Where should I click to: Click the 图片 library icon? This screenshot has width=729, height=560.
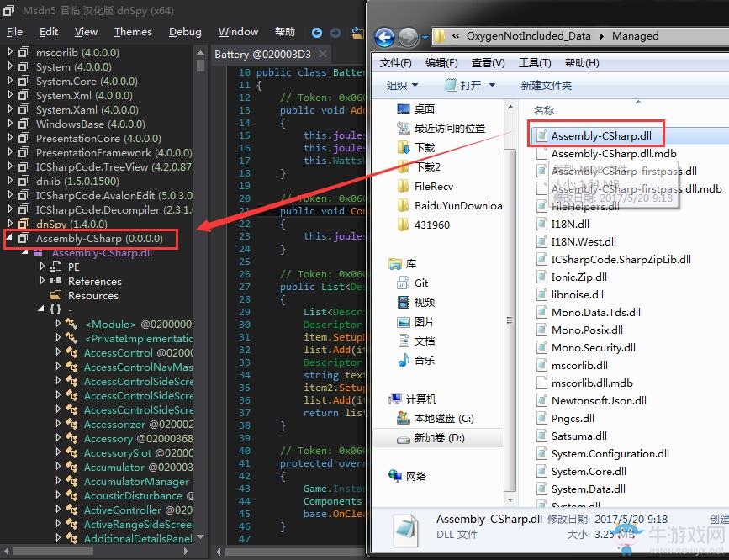pyautogui.click(x=403, y=322)
